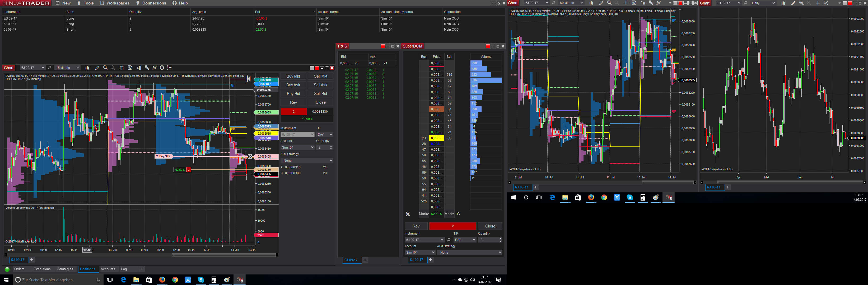
Task: Sort positions by PnL column header
Action: pos(285,12)
